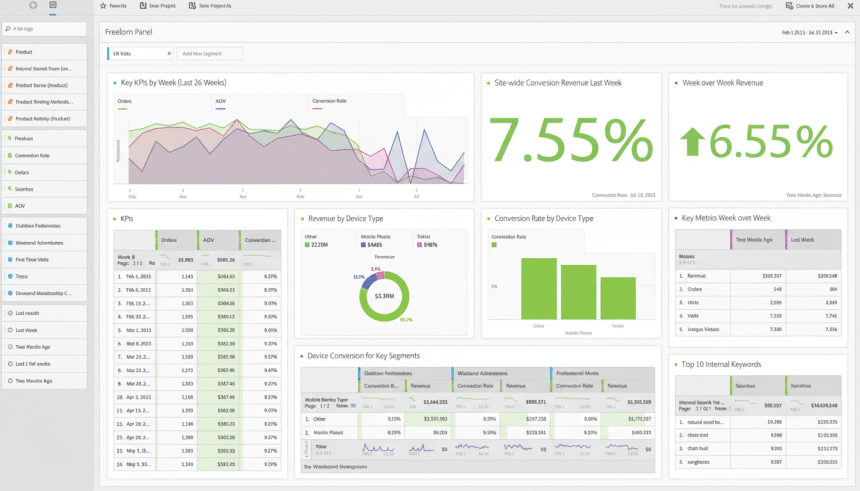The height and width of the screenshot is (491, 860).
Task: Click the Save Project As icon
Action: (192, 6)
